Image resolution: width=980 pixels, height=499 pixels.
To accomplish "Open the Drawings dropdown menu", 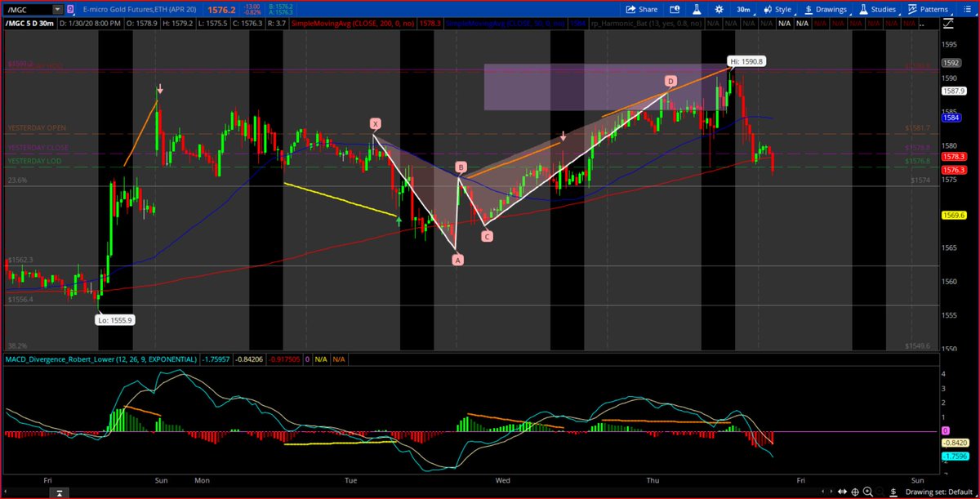I will pyautogui.click(x=826, y=10).
